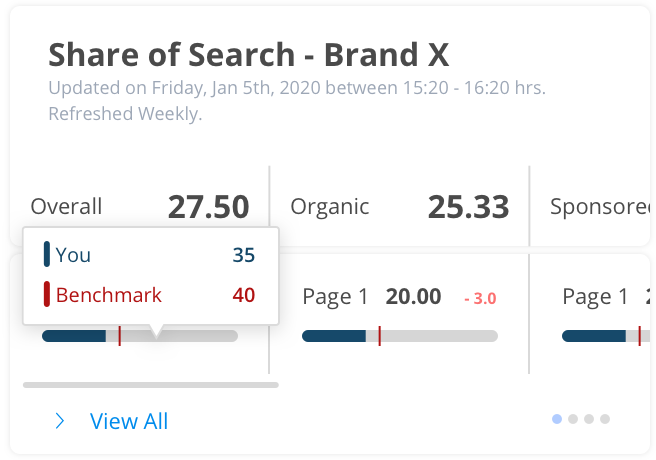Click the -3.0 change indicator
The width and height of the screenshot is (656, 460).
pyautogui.click(x=480, y=298)
